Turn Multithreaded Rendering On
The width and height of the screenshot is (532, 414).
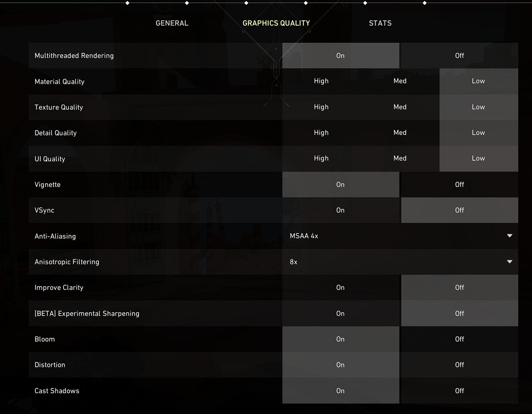(x=341, y=55)
